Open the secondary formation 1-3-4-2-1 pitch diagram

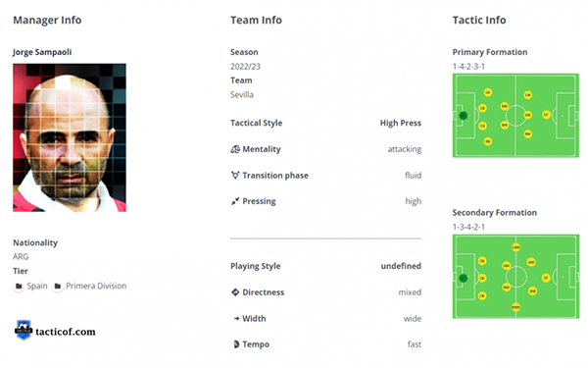click(515, 277)
